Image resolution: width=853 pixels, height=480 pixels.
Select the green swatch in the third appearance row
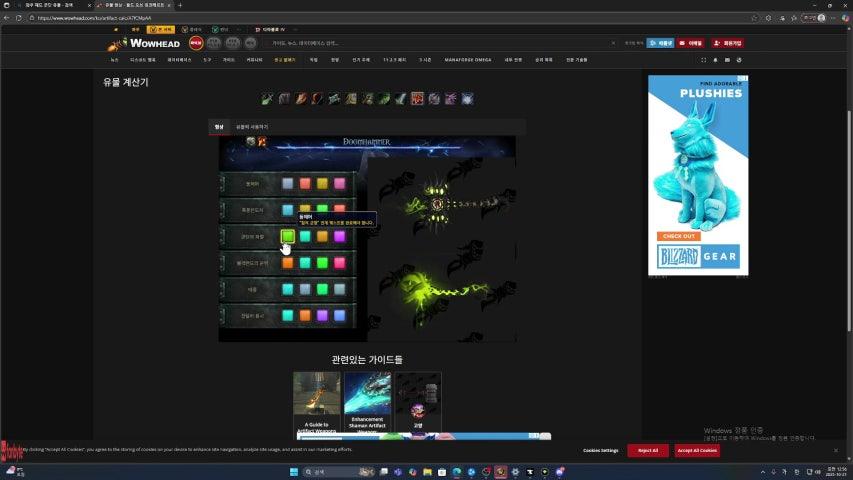[288, 236]
